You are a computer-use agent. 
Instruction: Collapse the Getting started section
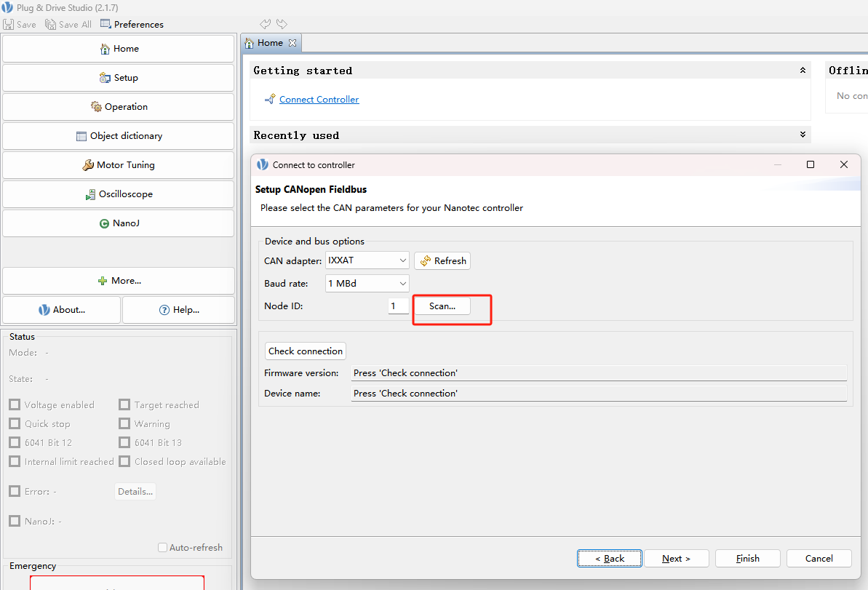pos(803,71)
